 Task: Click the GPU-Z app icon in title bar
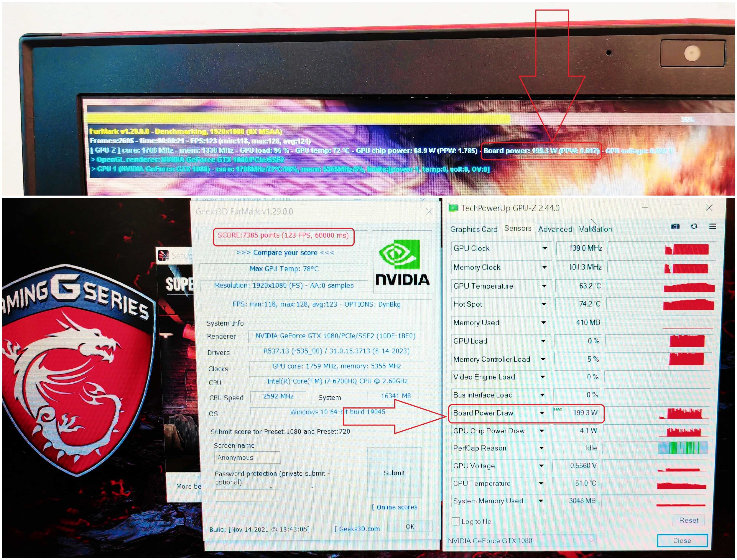(x=453, y=208)
